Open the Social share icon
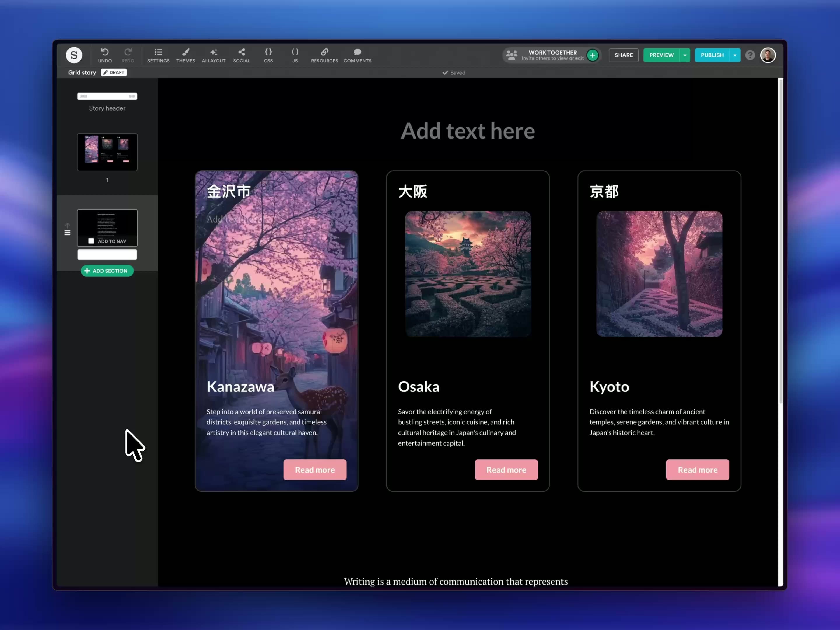840x630 pixels. pyautogui.click(x=242, y=52)
